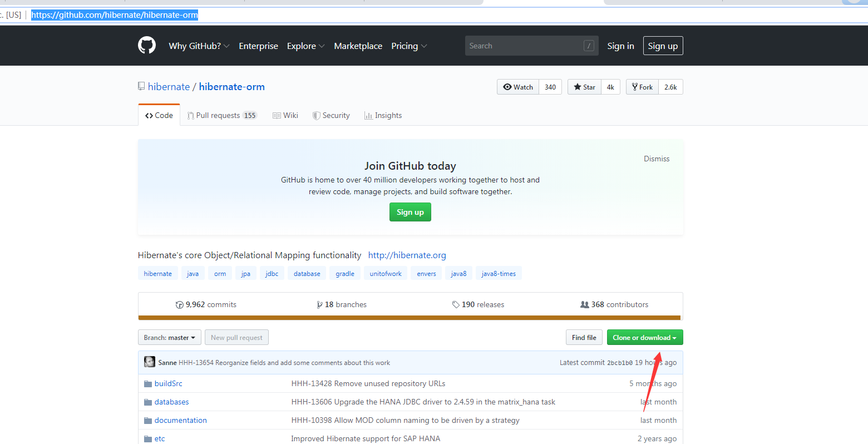Select the envers topic tag
The height and width of the screenshot is (444, 868).
point(427,274)
